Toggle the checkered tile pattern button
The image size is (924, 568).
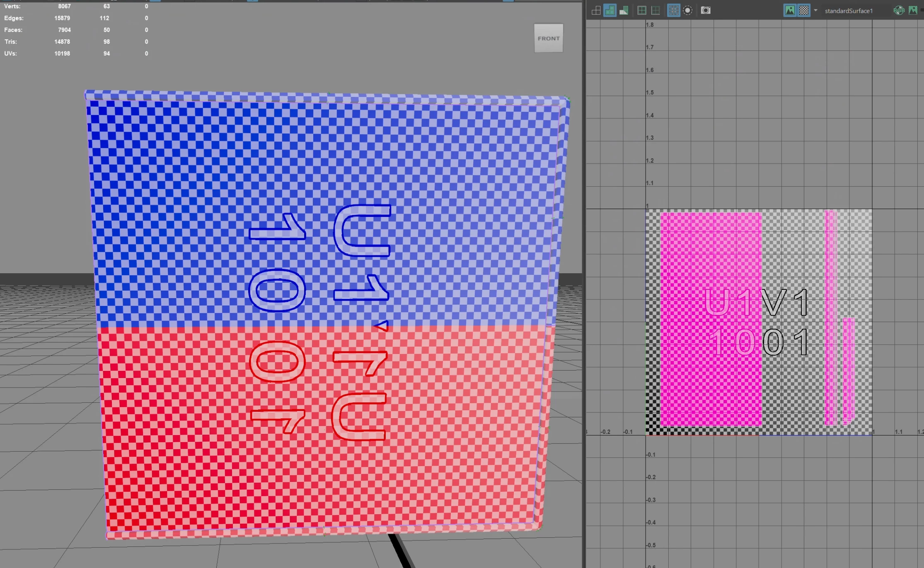point(804,11)
